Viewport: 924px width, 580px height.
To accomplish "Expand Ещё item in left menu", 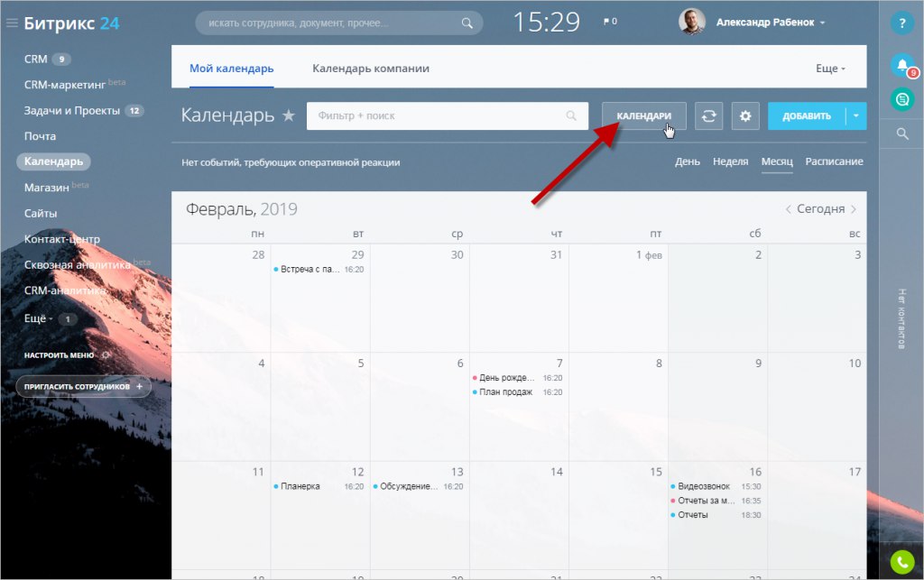I will tap(38, 318).
